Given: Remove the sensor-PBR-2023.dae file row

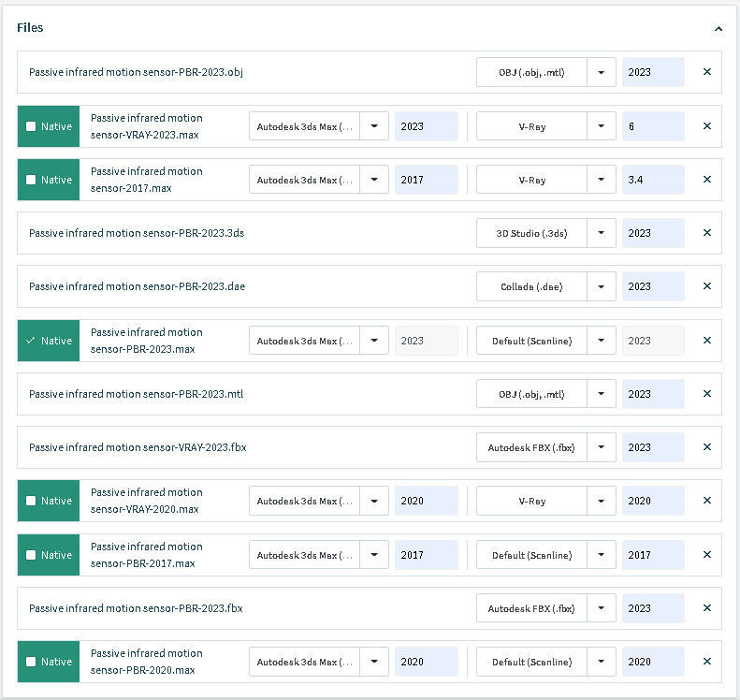Looking at the screenshot, I should pos(706,286).
